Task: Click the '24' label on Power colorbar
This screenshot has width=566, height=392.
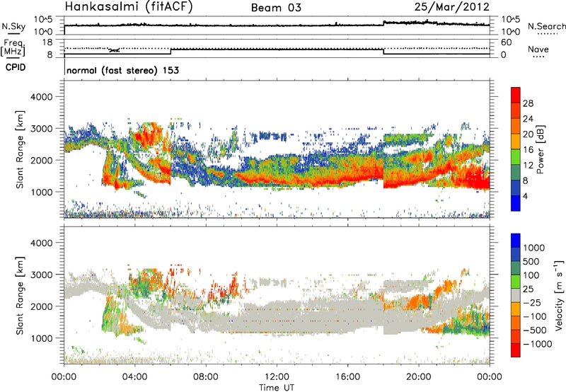Action: [x=528, y=119]
